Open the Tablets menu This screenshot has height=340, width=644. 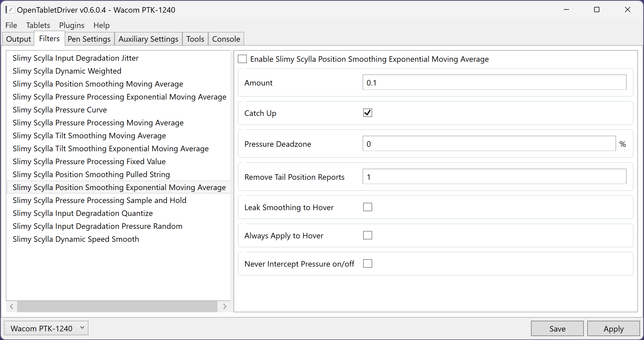tap(38, 25)
